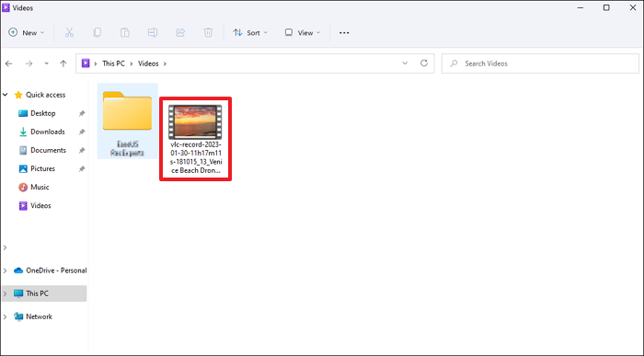Open Music from Quick access
The width and height of the screenshot is (644, 356).
pos(40,188)
